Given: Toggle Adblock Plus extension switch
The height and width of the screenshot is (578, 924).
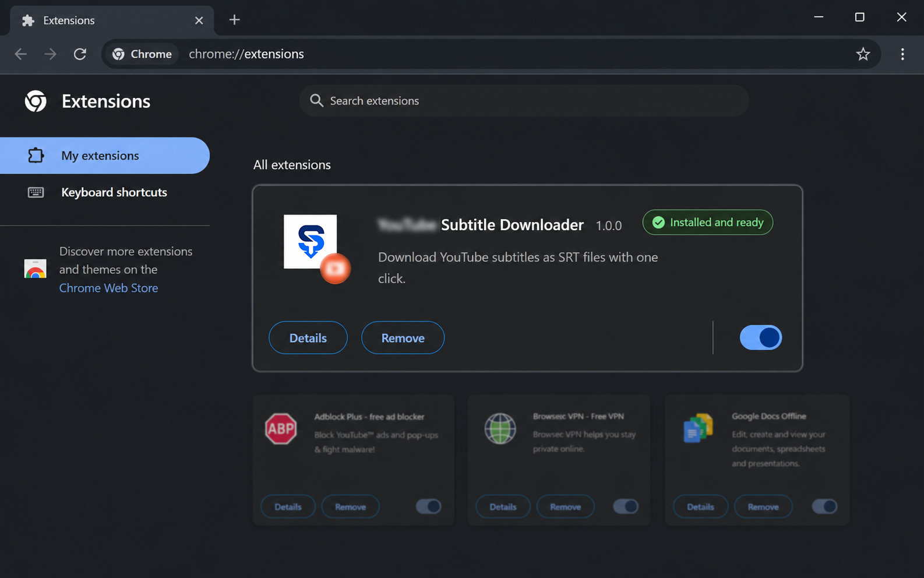Looking at the screenshot, I should pyautogui.click(x=428, y=506).
